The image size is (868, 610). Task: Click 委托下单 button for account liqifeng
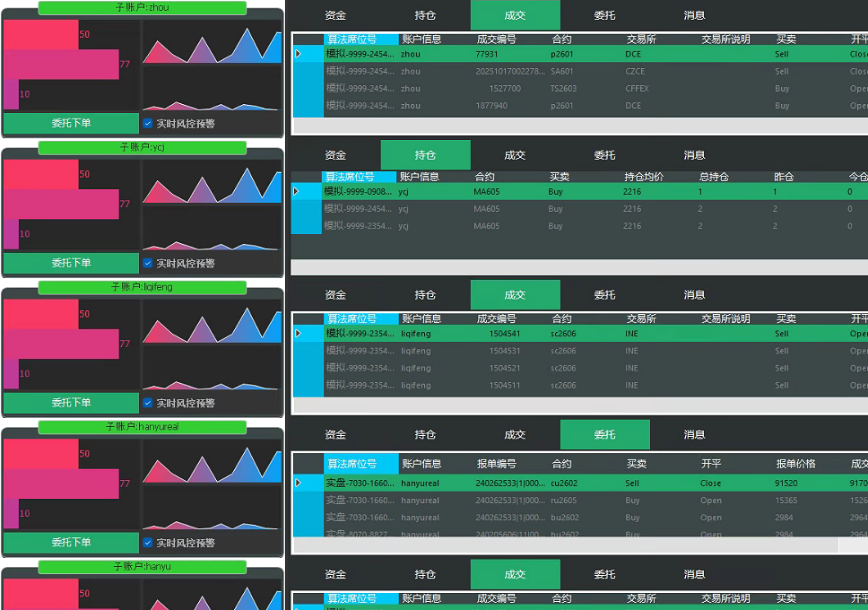(71, 403)
